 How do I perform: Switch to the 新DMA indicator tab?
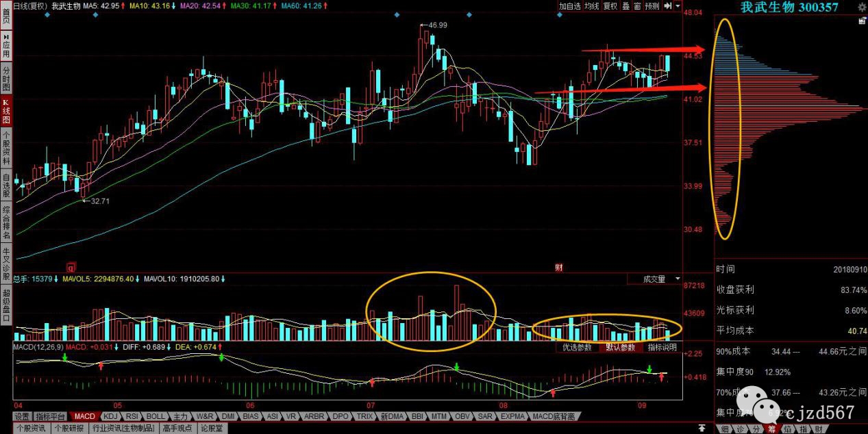[x=393, y=416]
